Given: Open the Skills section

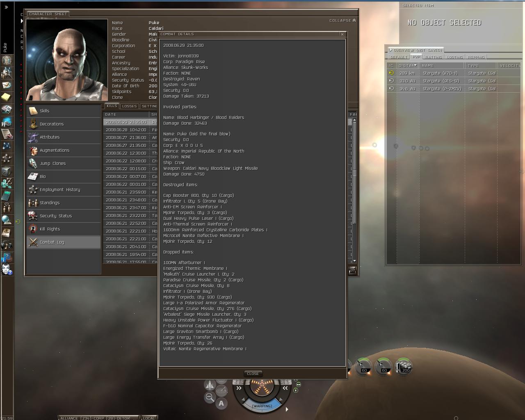Looking at the screenshot, I should (64, 111).
